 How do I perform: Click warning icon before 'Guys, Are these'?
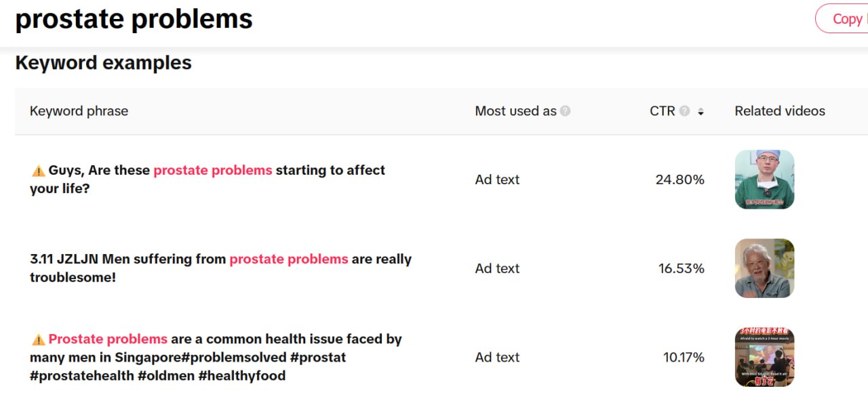(38, 171)
